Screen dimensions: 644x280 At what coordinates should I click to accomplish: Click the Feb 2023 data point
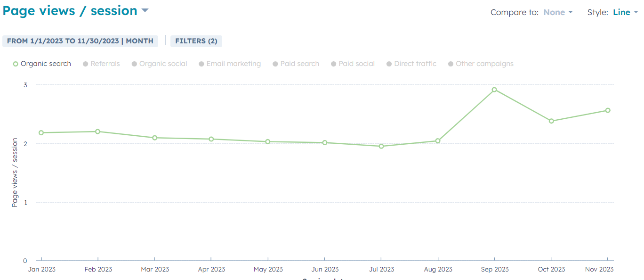point(98,132)
